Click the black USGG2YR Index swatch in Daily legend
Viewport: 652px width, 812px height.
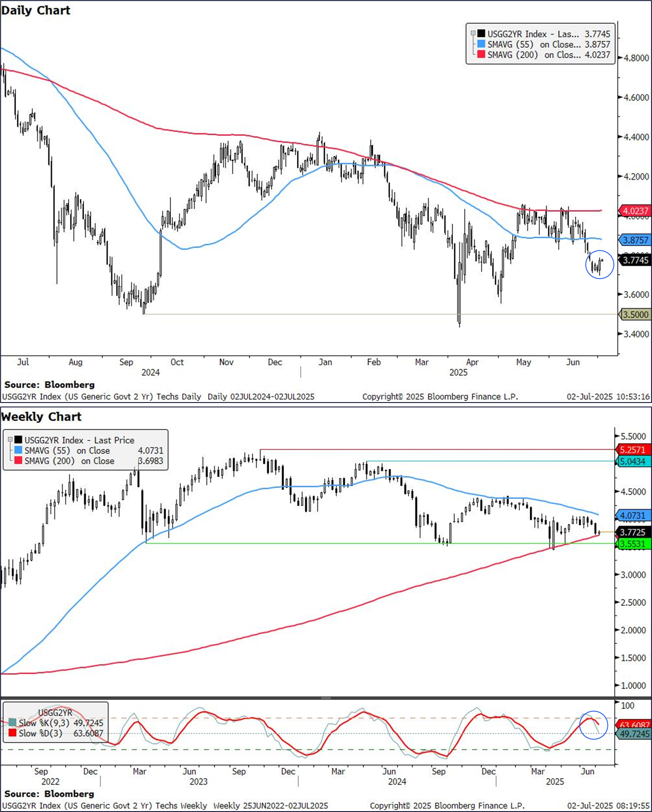point(481,34)
